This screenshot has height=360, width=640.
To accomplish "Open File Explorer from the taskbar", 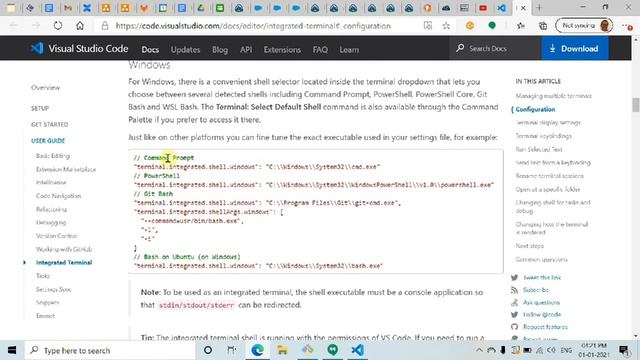I will 282,350.
